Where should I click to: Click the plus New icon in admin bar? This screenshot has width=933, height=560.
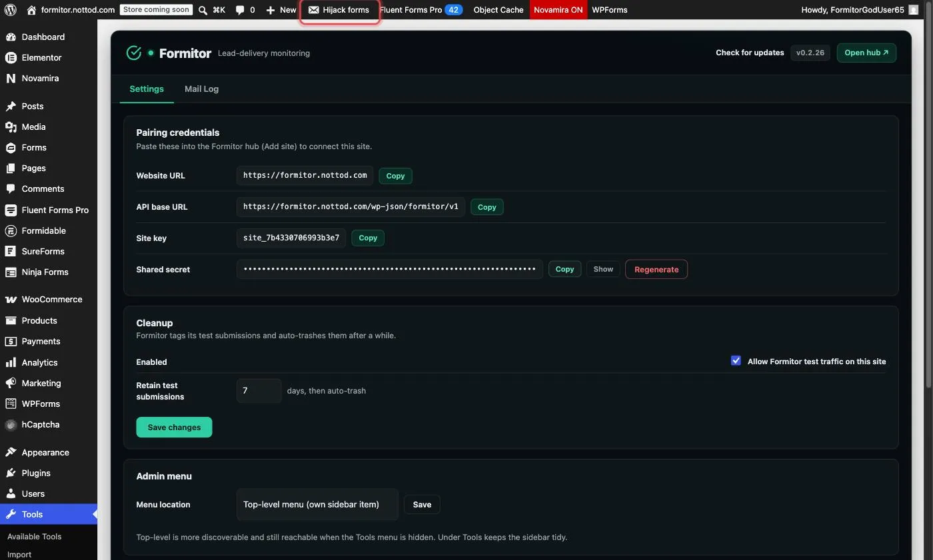[271, 10]
